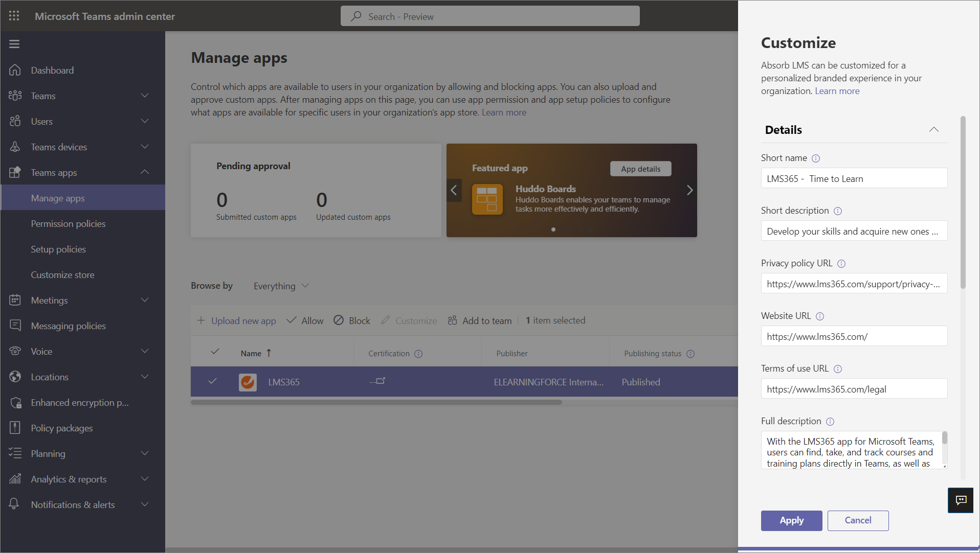Click the LMS365 app logo icon
This screenshot has width=980, height=553.
(x=248, y=382)
